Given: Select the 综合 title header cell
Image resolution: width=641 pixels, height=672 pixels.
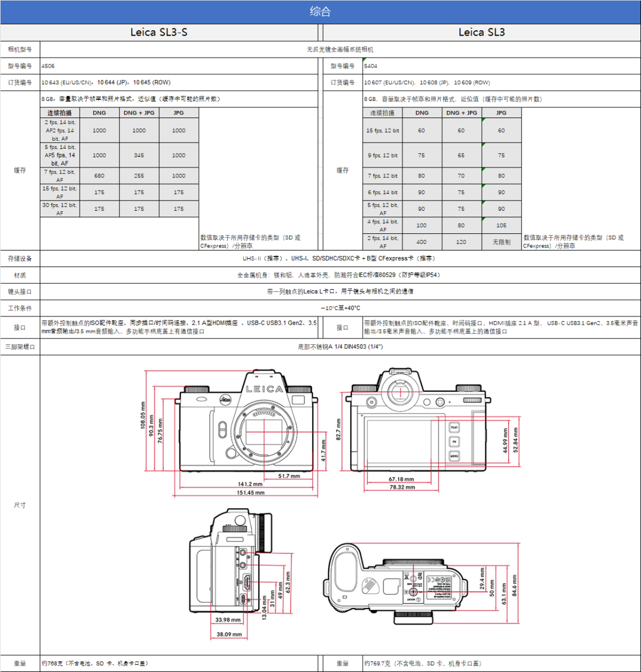Looking at the screenshot, I should [320, 12].
